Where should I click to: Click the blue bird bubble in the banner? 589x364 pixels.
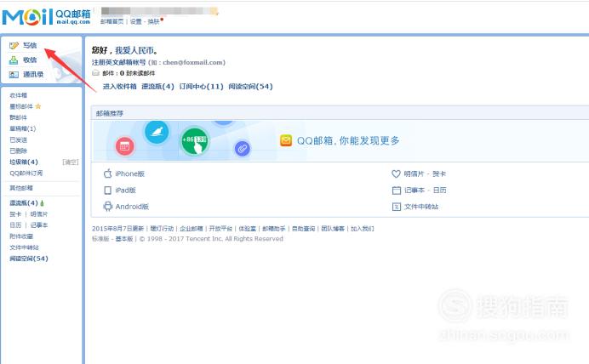[x=157, y=132]
